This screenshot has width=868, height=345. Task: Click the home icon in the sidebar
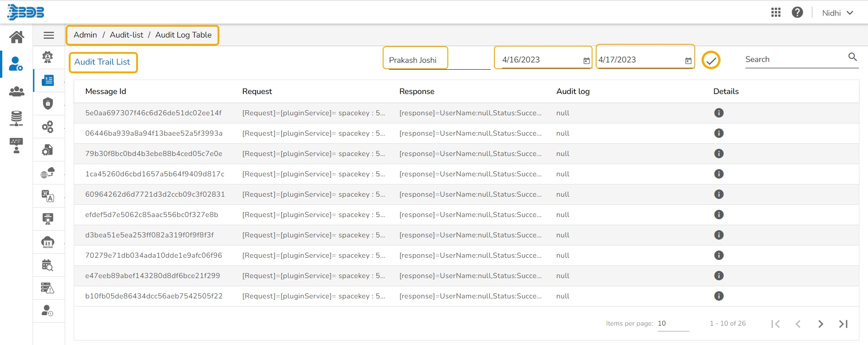coord(17,37)
